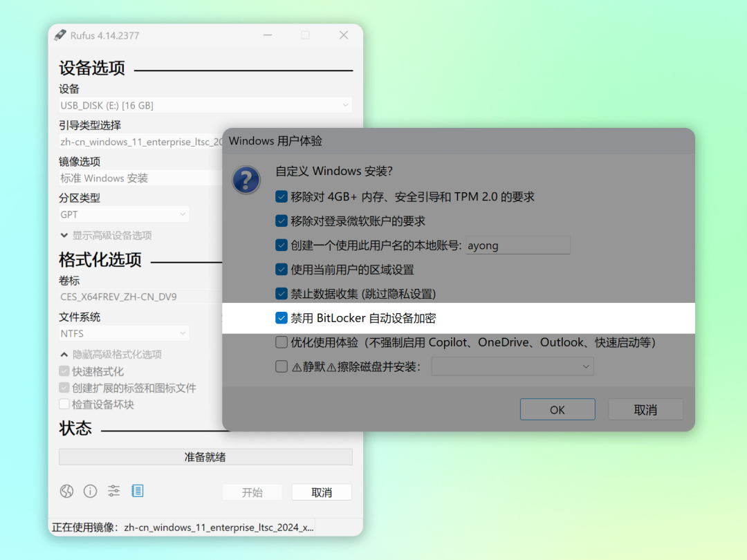Toggle disabling data collection checkbox
Viewport: 747px width, 560px height.
pos(282,294)
